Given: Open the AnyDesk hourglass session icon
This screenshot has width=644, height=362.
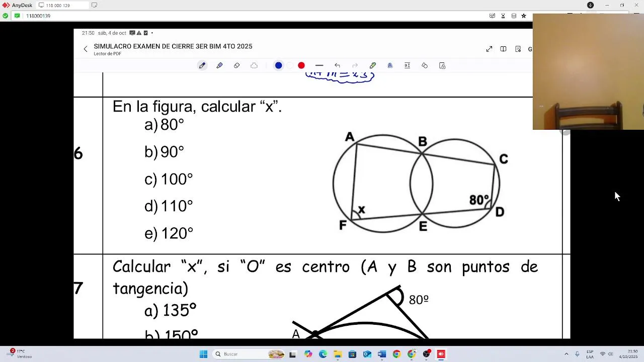Looking at the screenshot, I should pyautogui.click(x=503, y=16).
